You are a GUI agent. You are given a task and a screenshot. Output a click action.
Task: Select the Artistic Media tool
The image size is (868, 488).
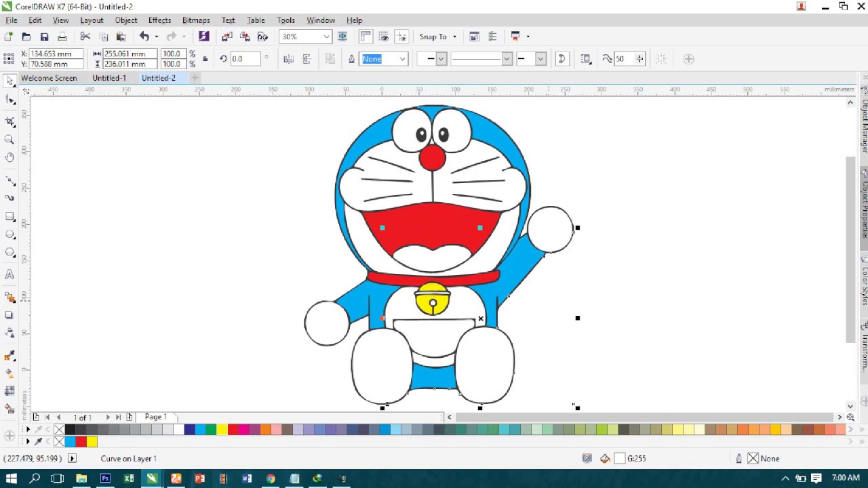tap(9, 198)
